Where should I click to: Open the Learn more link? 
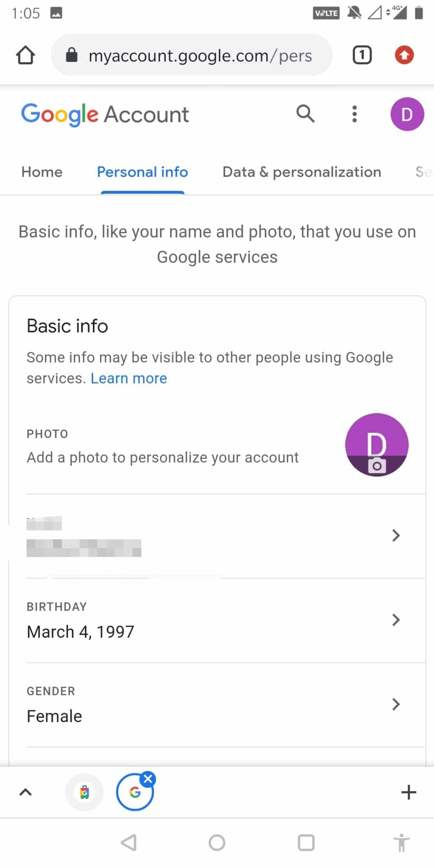128,378
